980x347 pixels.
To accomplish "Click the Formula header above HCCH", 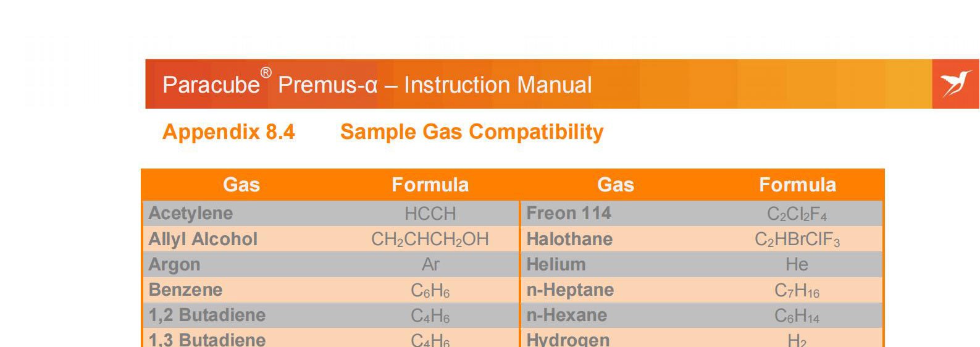I will (x=430, y=185).
